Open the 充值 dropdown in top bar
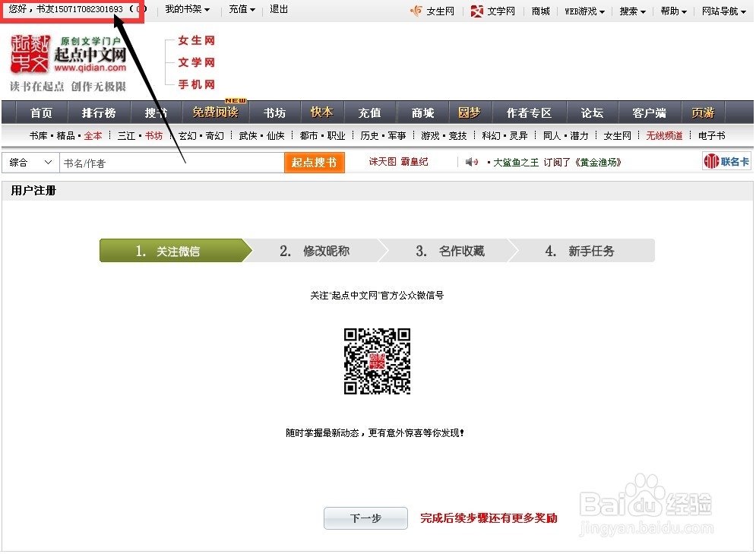The height and width of the screenshot is (554, 756). (x=242, y=9)
